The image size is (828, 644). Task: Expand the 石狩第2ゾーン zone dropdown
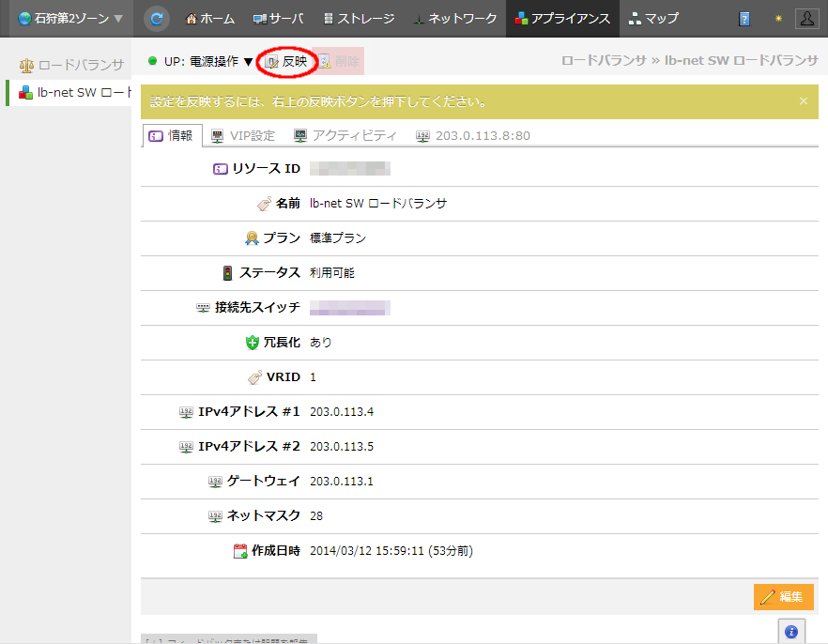tap(69, 19)
